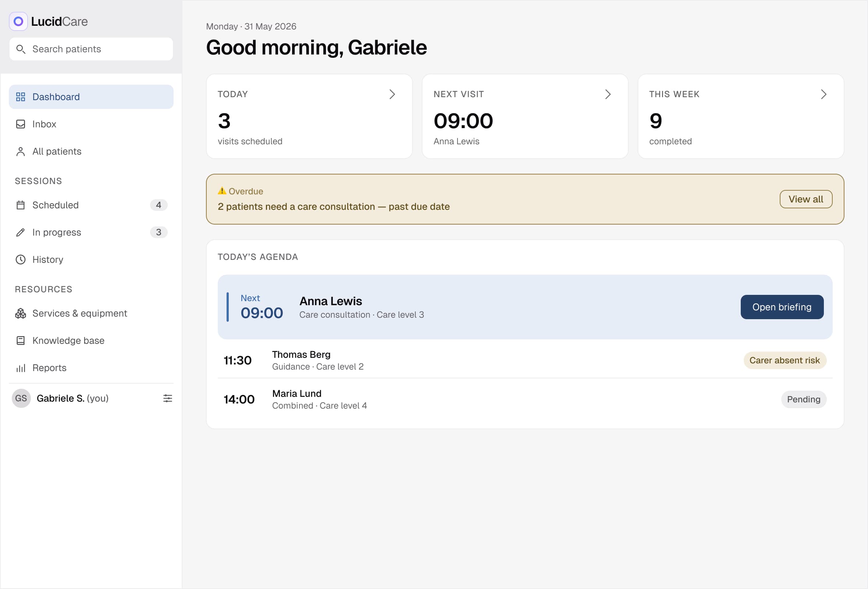Click View all overdue patients
The height and width of the screenshot is (589, 868).
tap(806, 199)
